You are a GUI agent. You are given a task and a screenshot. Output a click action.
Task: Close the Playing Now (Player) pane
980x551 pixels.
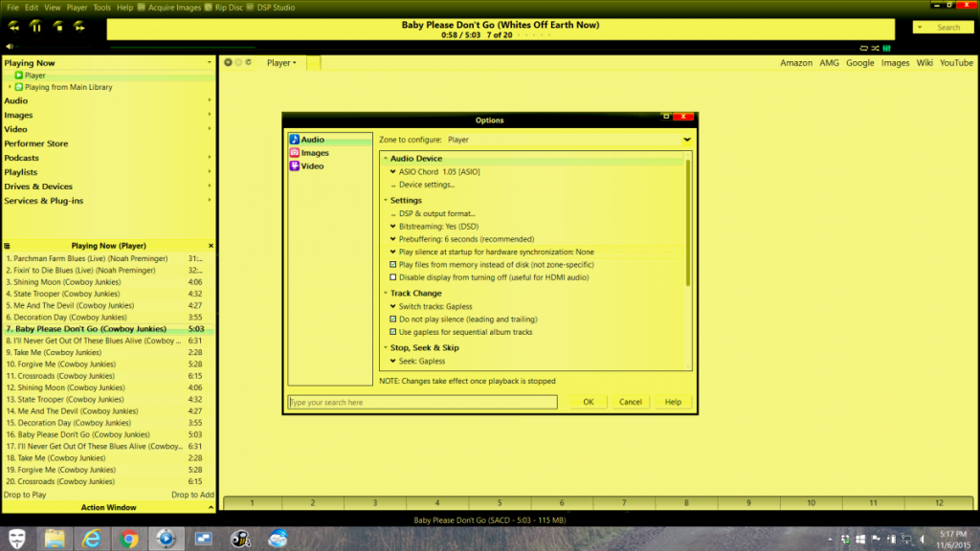[x=211, y=246]
